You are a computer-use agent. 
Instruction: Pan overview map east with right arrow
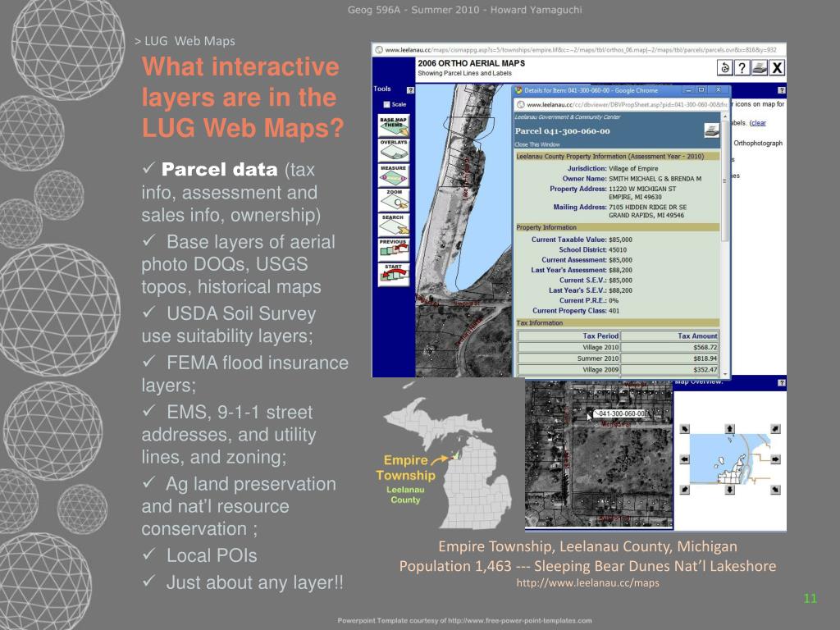click(775, 459)
